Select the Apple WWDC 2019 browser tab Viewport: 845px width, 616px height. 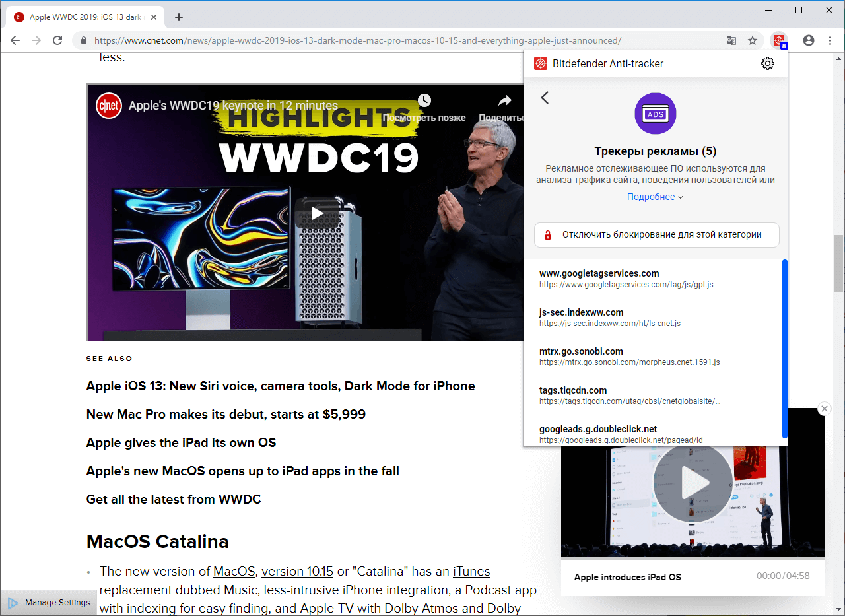tap(85, 17)
